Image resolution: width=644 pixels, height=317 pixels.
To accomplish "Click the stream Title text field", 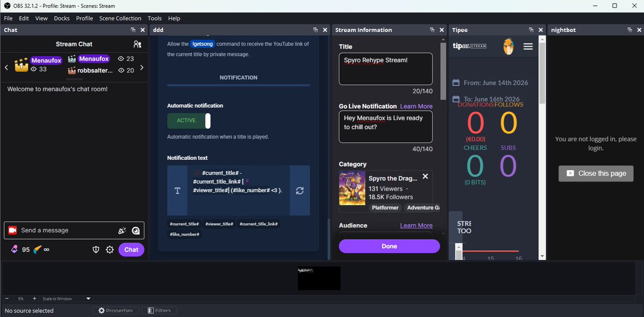I will [385, 69].
